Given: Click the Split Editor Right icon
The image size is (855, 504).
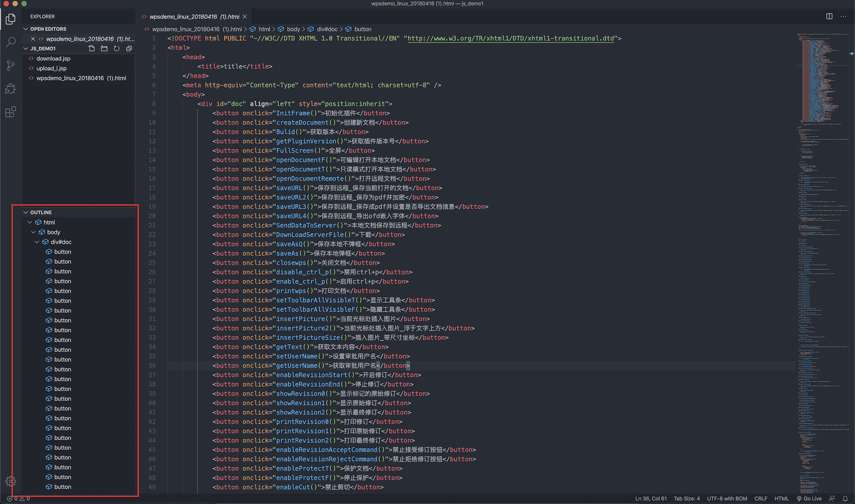Looking at the screenshot, I should click(829, 16).
